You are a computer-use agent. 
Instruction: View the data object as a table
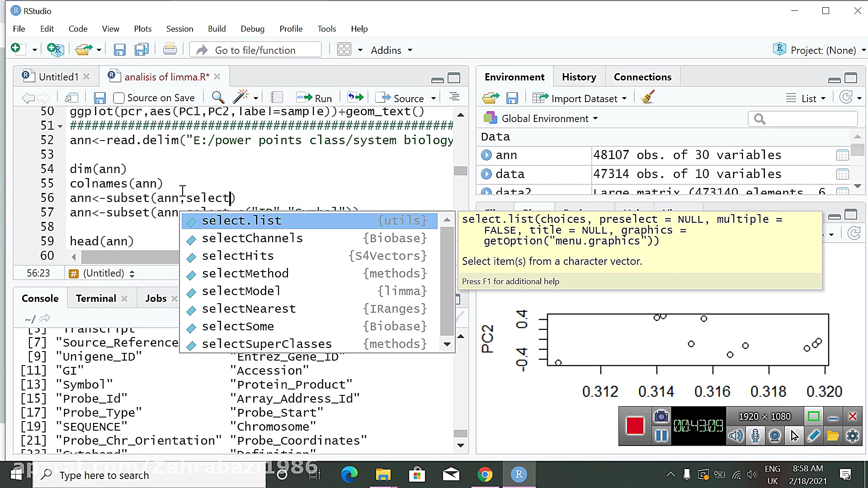pyautogui.click(x=843, y=174)
